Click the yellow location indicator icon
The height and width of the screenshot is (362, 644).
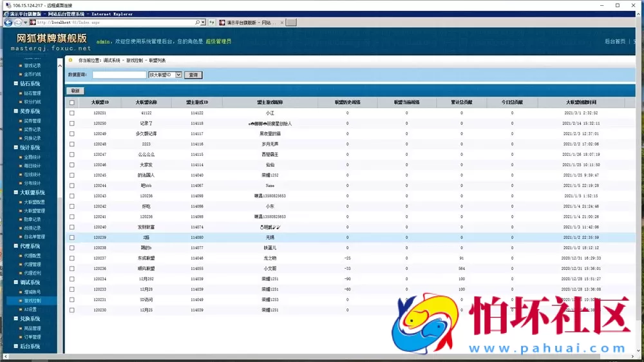pos(70,60)
